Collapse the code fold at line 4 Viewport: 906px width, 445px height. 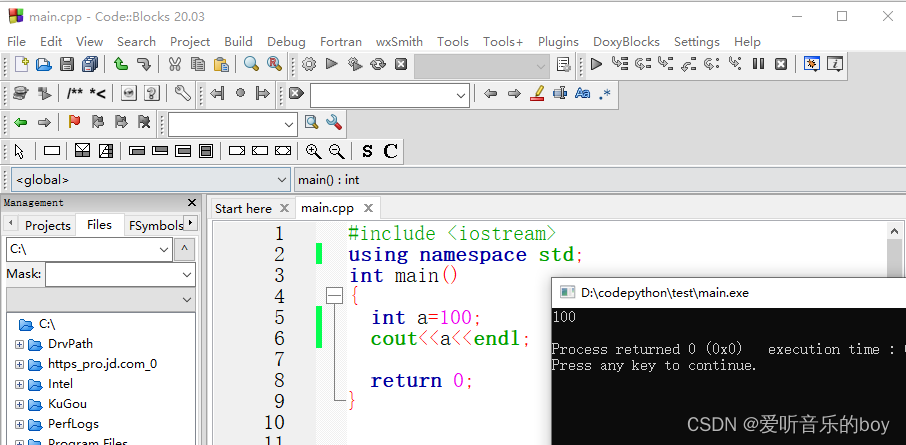[335, 296]
